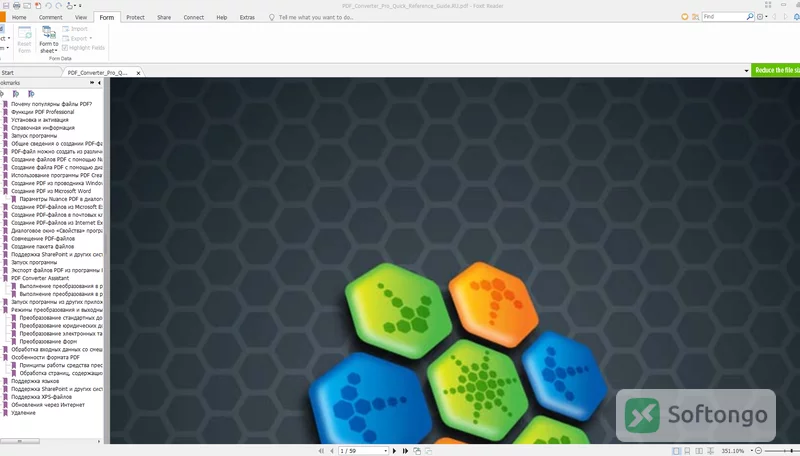
Task: Toggle the Highlight Fields checkbox
Action: click(x=65, y=48)
